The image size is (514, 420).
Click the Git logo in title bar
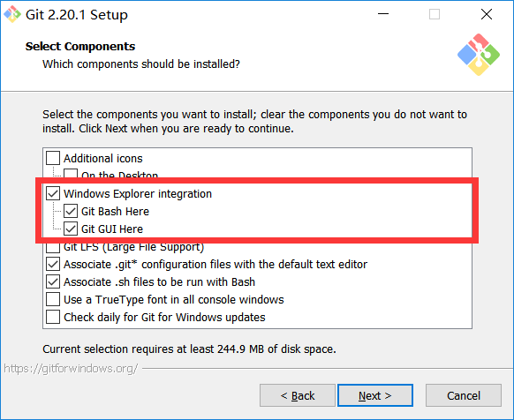point(12,14)
